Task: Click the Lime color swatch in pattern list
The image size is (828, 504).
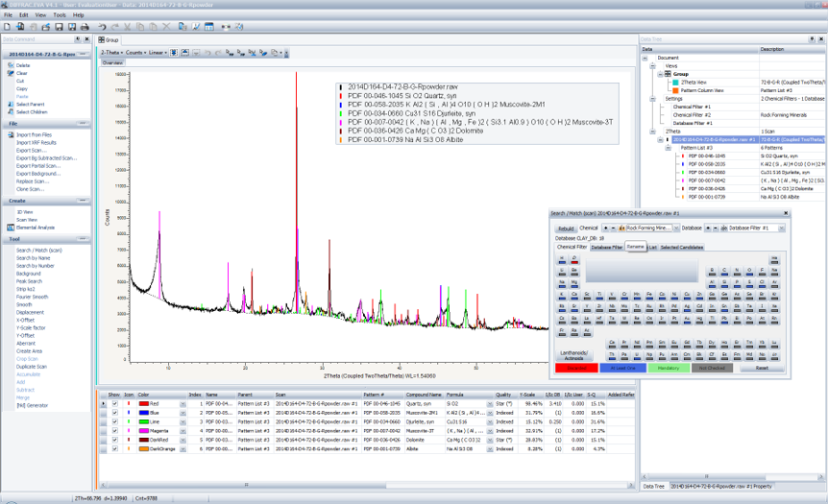Action: [143, 421]
